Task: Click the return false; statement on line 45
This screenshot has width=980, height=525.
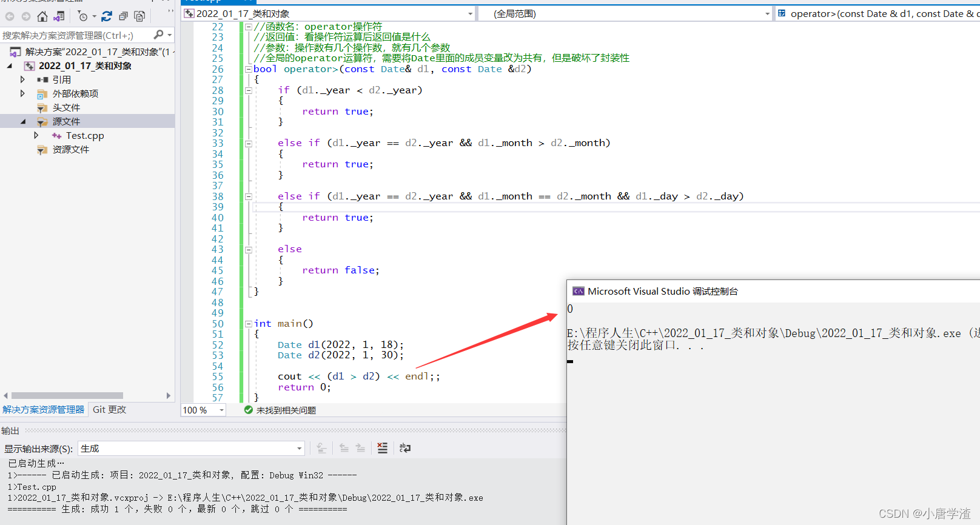Action: coord(341,270)
